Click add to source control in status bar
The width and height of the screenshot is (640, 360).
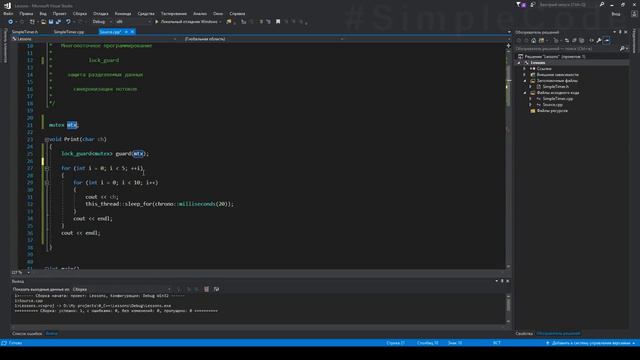591,343
